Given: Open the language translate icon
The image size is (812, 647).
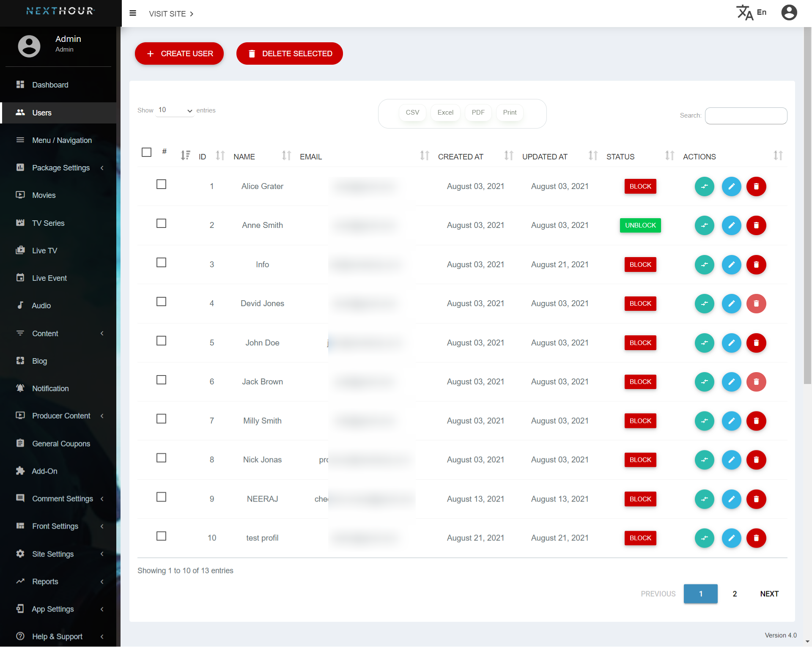Looking at the screenshot, I should (x=745, y=13).
